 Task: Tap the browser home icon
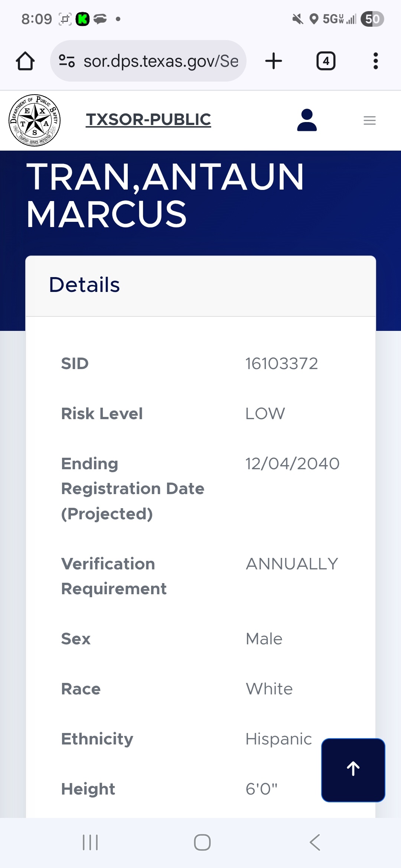pyautogui.click(x=25, y=61)
